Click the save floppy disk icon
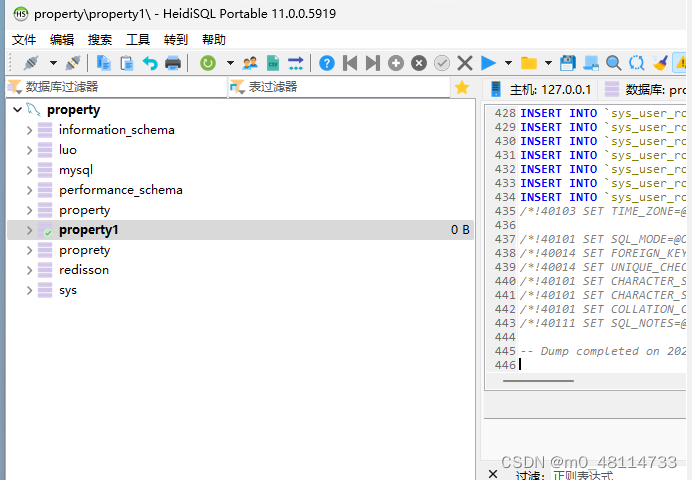This screenshot has height=480, width=692. pos(568,63)
